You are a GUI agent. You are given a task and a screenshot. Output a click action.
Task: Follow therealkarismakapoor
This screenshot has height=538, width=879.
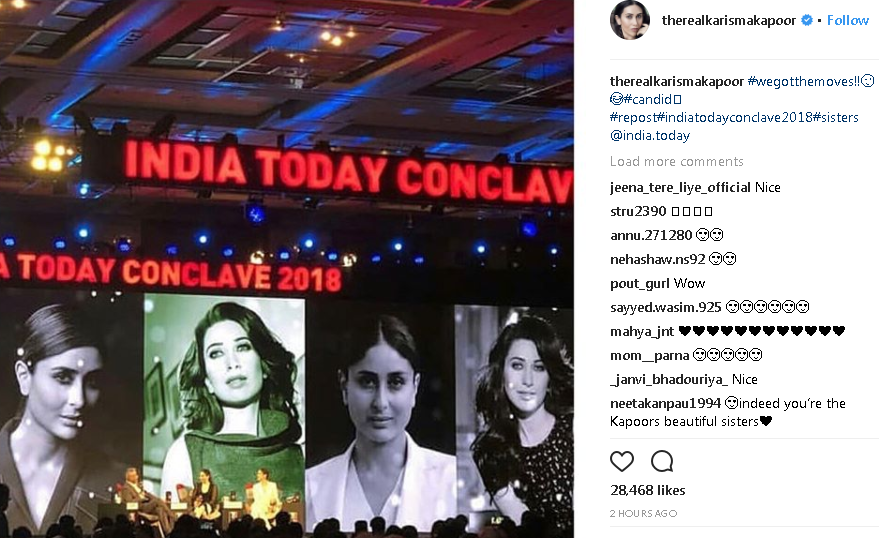(848, 20)
